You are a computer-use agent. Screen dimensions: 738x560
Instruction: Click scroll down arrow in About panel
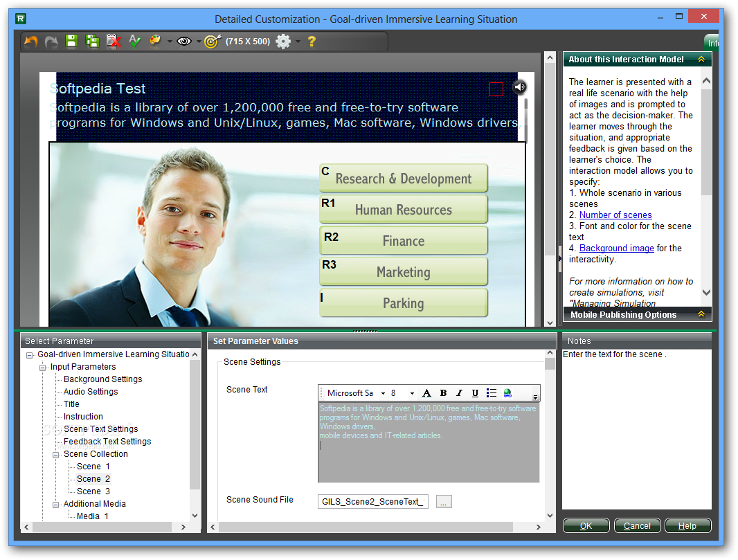click(x=706, y=292)
